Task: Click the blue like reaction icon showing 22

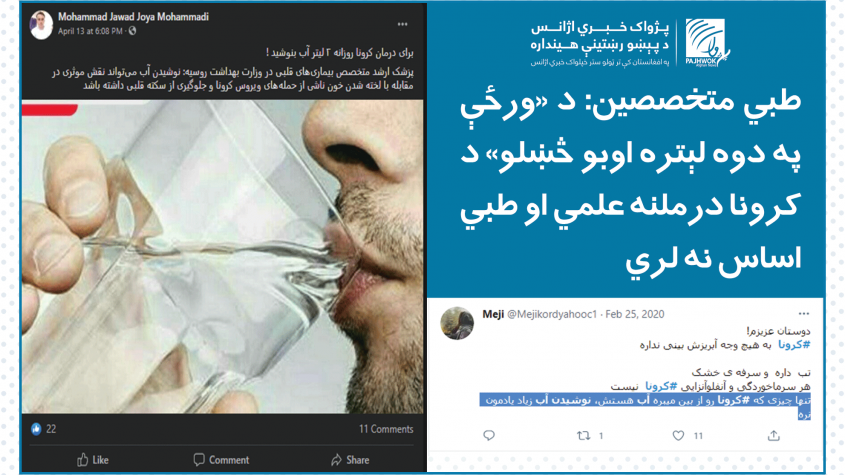Action: click(x=36, y=429)
